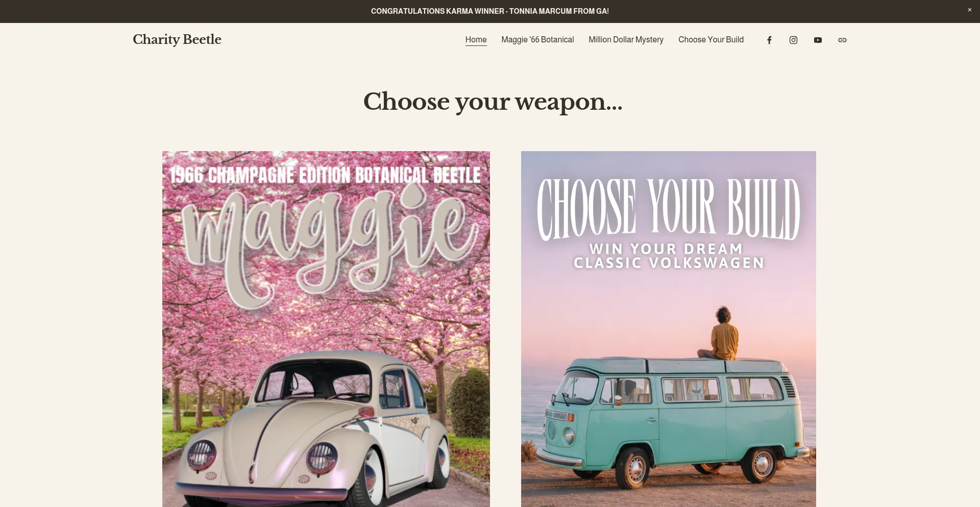Click the congratulations banner text link
This screenshot has width=980, height=507.
pyautogui.click(x=489, y=11)
